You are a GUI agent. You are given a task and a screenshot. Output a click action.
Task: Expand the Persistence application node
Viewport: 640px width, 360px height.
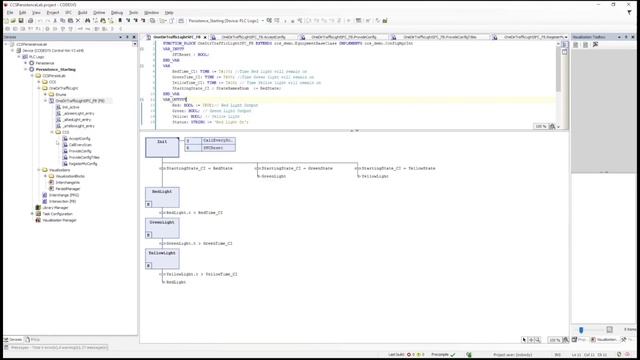[26, 63]
